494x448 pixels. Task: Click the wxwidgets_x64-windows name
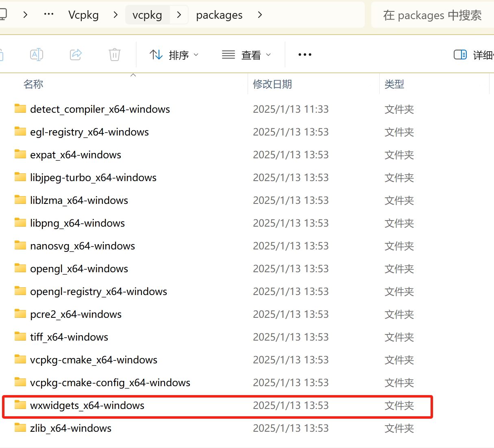[87, 406]
